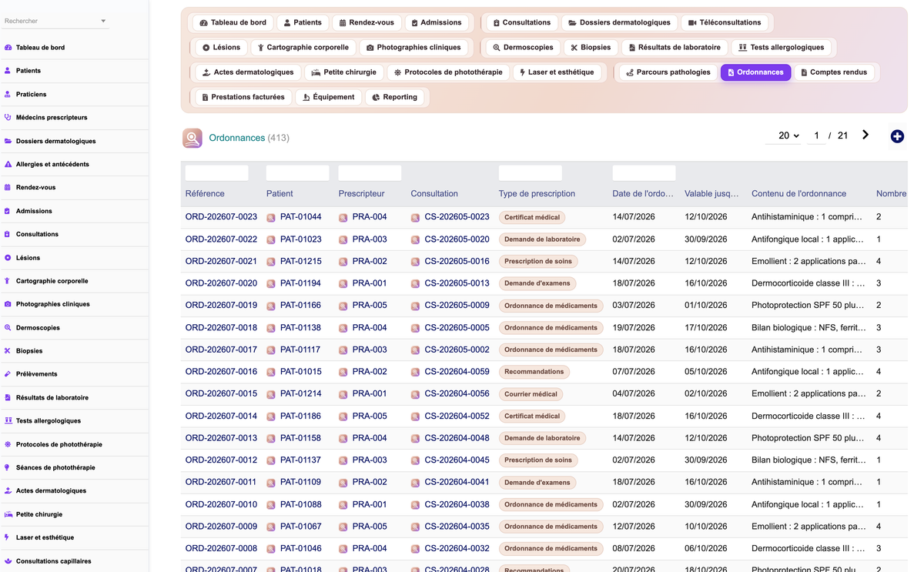924x572 pixels.
Task: Click the page number field showing 1
Action: click(816, 135)
